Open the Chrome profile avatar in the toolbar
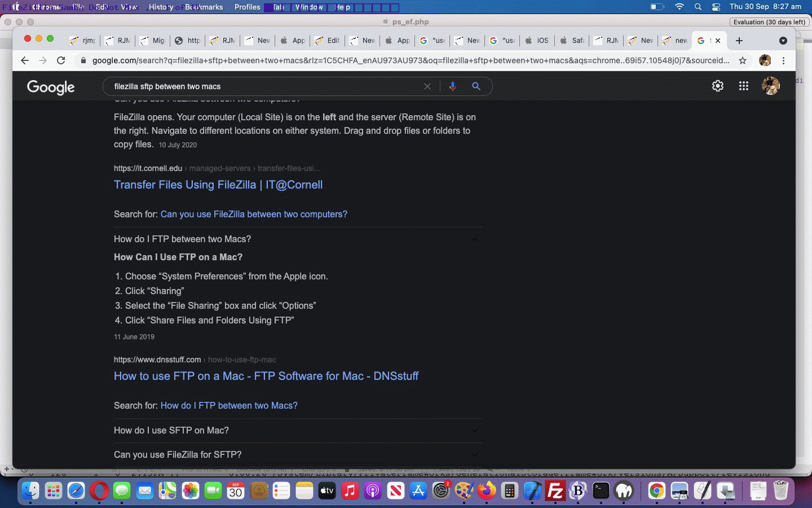 pyautogui.click(x=765, y=60)
